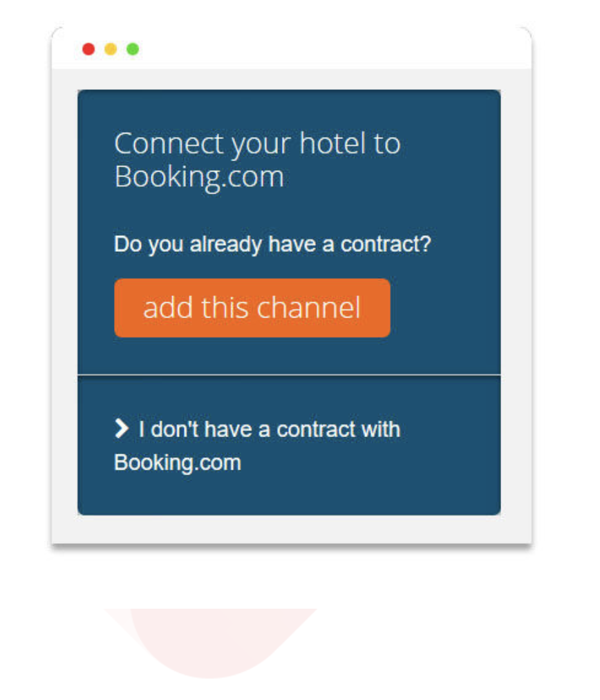Click "Booking.com" on the bottom link's second line

tap(178, 462)
